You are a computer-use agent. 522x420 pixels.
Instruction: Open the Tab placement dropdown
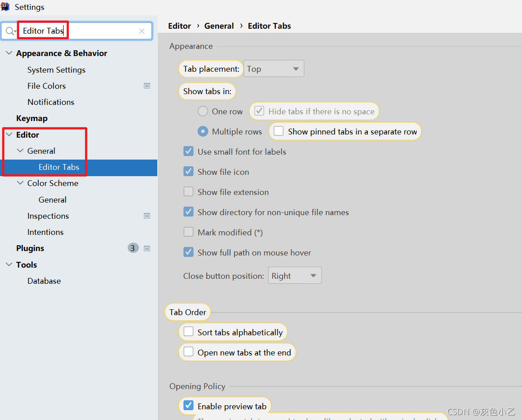coord(273,68)
